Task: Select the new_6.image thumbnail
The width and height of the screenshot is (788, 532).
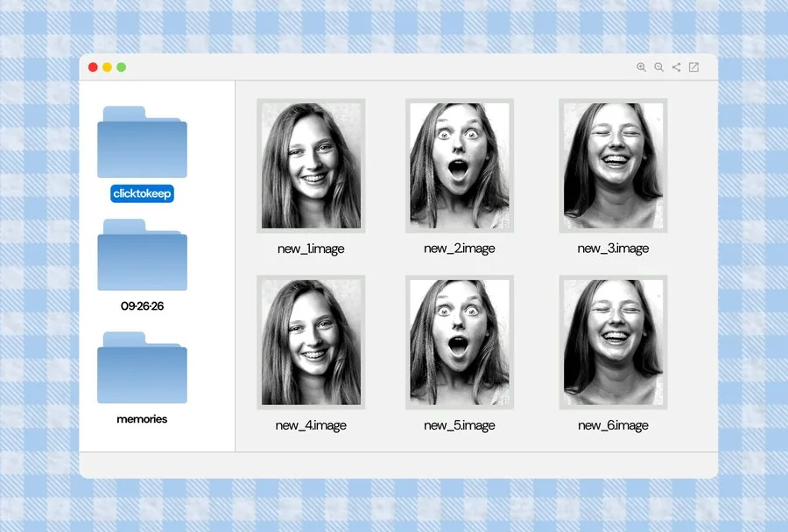Action: [613, 342]
